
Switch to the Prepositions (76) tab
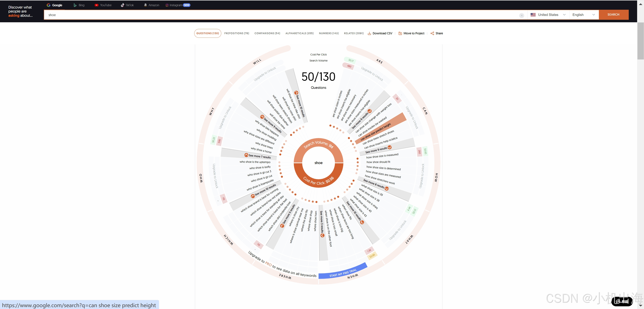[237, 33]
